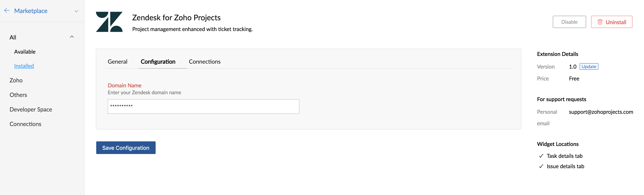Image resolution: width=644 pixels, height=195 pixels.
Task: Disable the Zendesk extension
Action: pyautogui.click(x=569, y=22)
